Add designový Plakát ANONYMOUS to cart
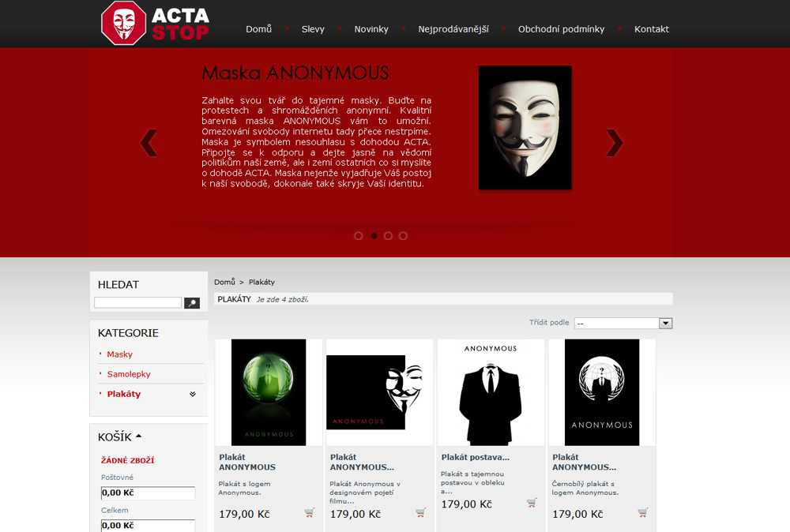Screen dimensions: 790x532 click(421, 513)
